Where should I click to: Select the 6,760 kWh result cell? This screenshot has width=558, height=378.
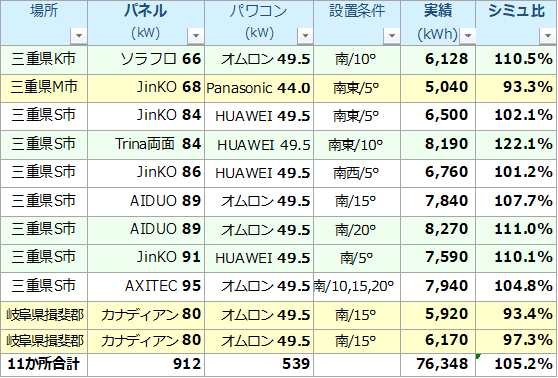coord(438,173)
